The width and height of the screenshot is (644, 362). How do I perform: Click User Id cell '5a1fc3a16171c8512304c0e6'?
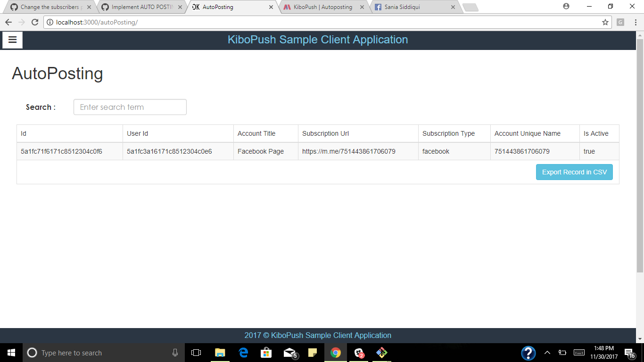click(178, 151)
